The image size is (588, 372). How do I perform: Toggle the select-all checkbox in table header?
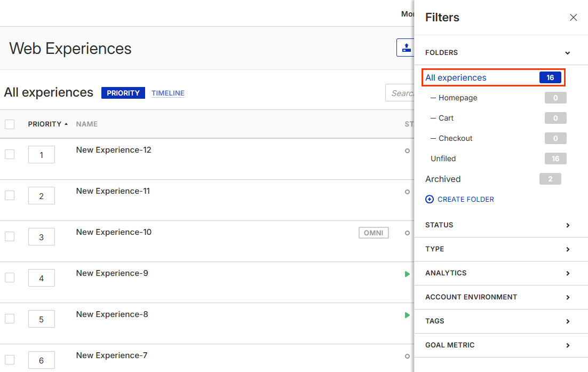tap(10, 124)
